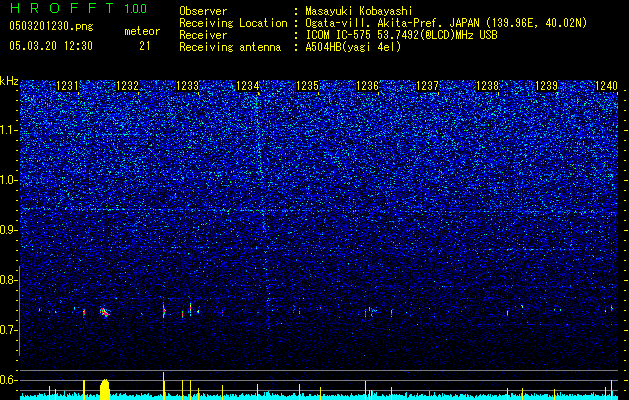The width and height of the screenshot is (629, 400).
Task: Click the 1232 time marker
Action: (x=127, y=86)
